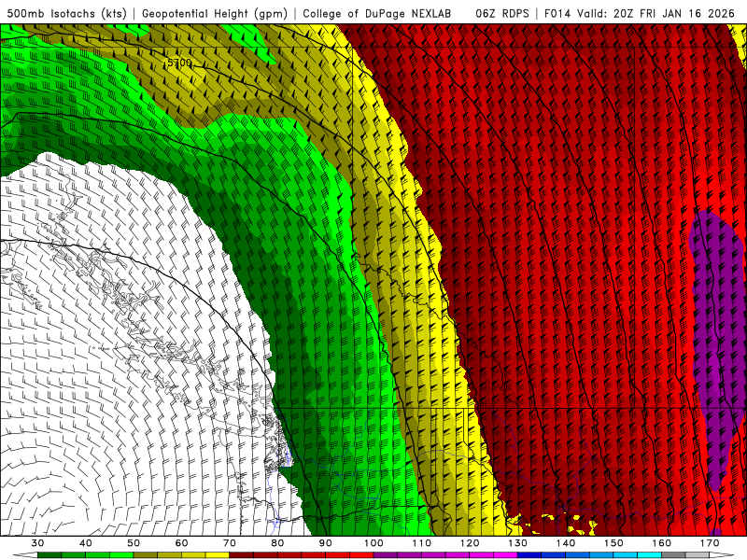Click the color bar label "50"

134,543
